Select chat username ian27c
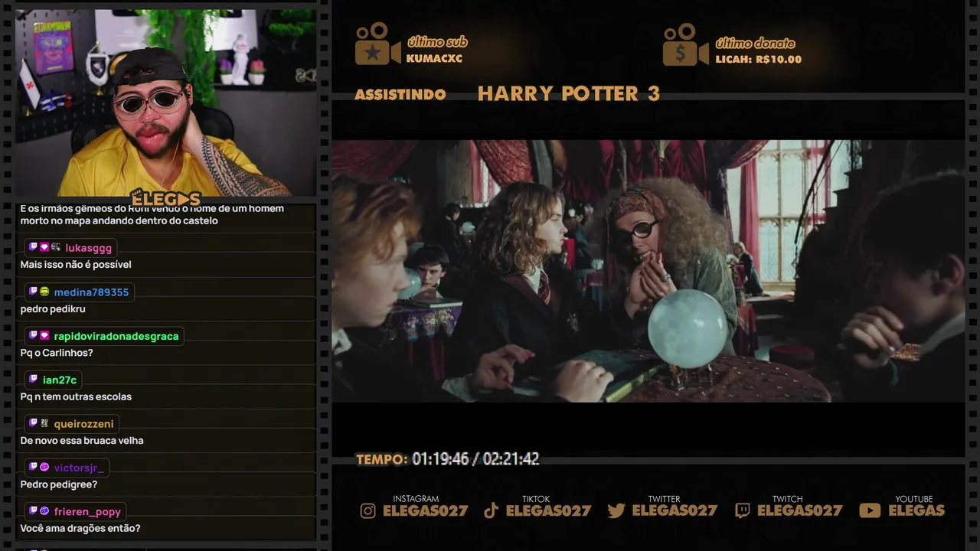 [x=60, y=380]
